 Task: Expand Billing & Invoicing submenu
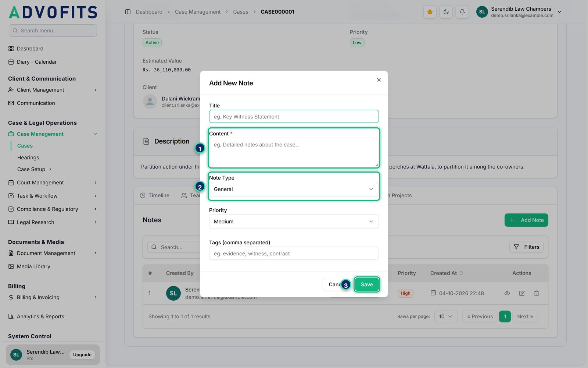[x=53, y=297]
